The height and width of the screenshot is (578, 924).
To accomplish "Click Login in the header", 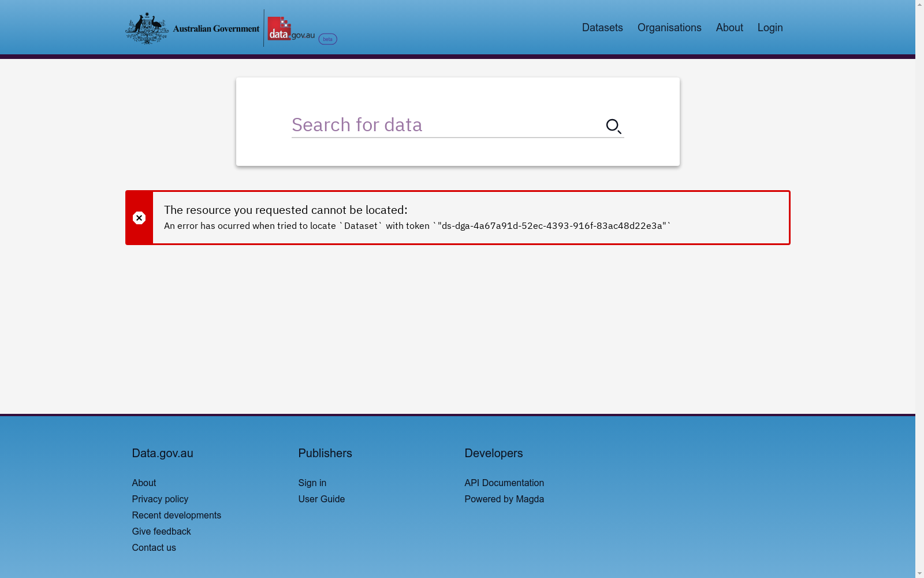I will [x=770, y=28].
